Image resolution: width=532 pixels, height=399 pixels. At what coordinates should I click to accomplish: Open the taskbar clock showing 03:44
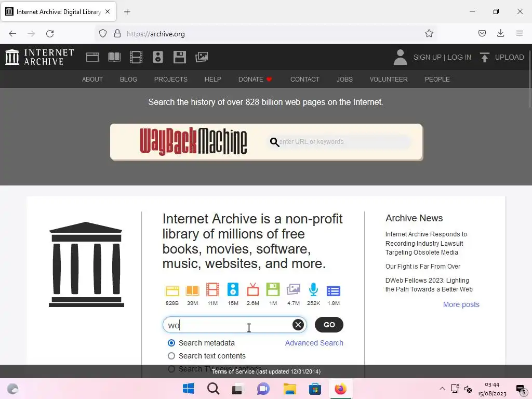[x=492, y=389]
